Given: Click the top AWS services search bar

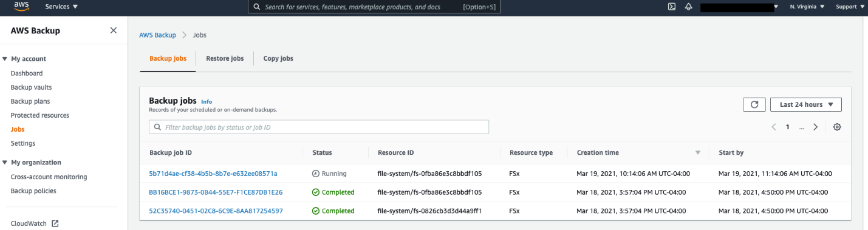Looking at the screenshot, I should coord(374,7).
